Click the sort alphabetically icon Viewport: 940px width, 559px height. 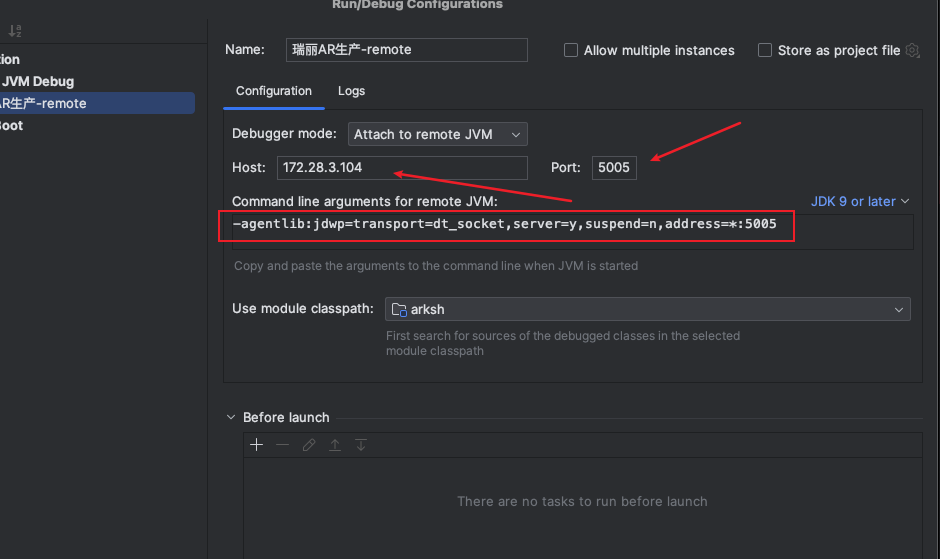tap(14, 32)
